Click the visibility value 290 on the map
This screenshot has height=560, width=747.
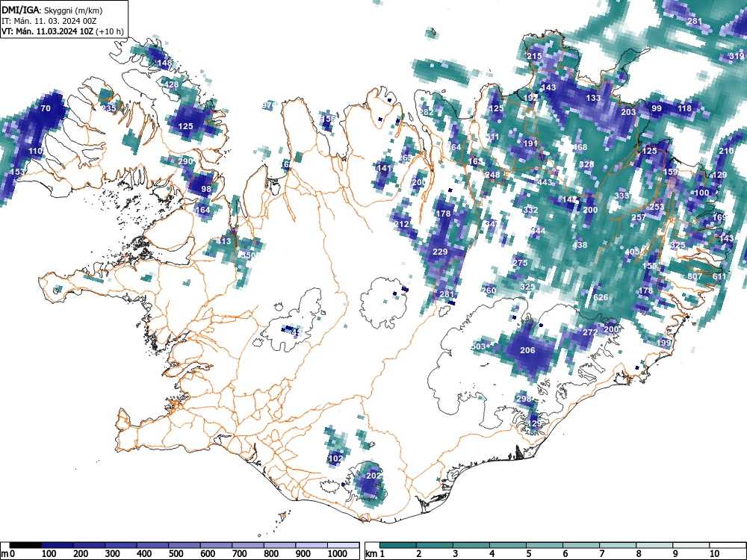click(x=185, y=161)
